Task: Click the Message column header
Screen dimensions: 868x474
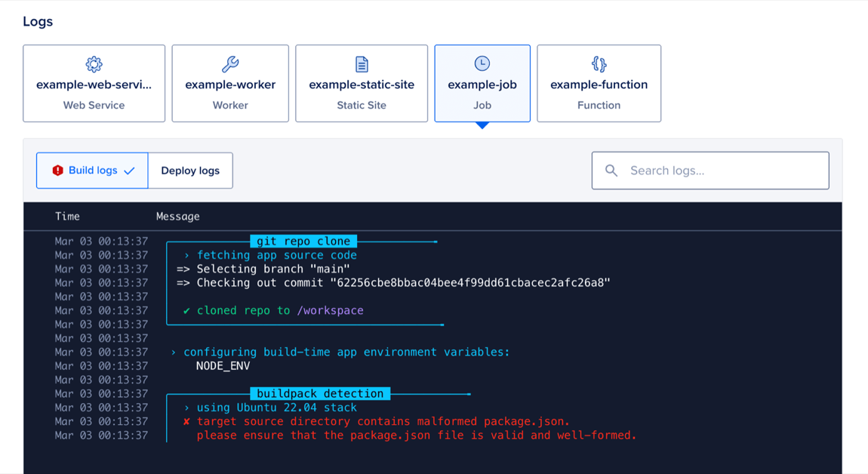Action: 177,216
